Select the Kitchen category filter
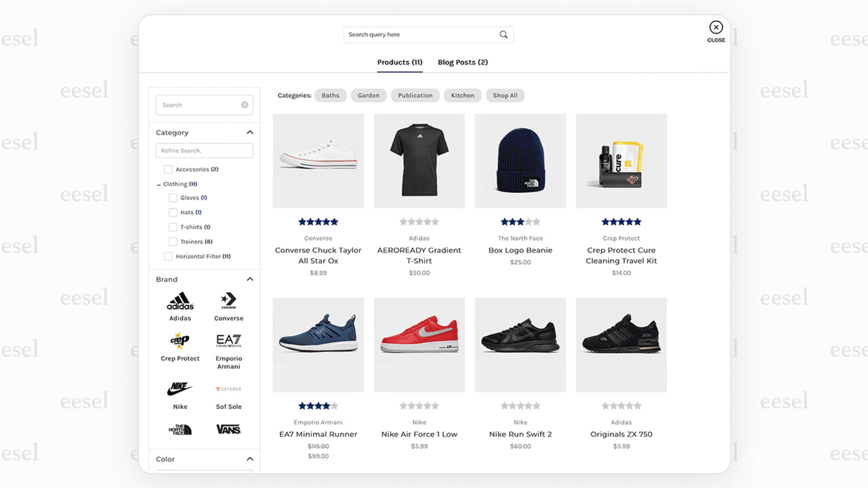This screenshot has height=488, width=868. pos(462,95)
